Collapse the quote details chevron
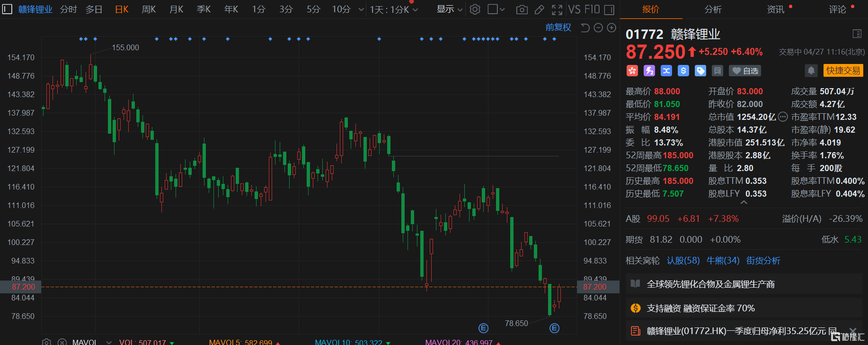This screenshot has height=345, width=868. click(x=744, y=202)
